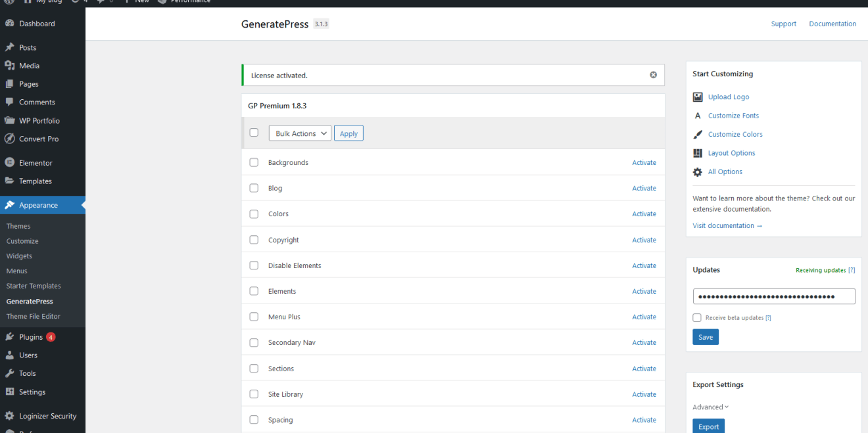This screenshot has width=868, height=433.
Task: Collapse the Appearance submenu arrow
Action: (x=83, y=205)
